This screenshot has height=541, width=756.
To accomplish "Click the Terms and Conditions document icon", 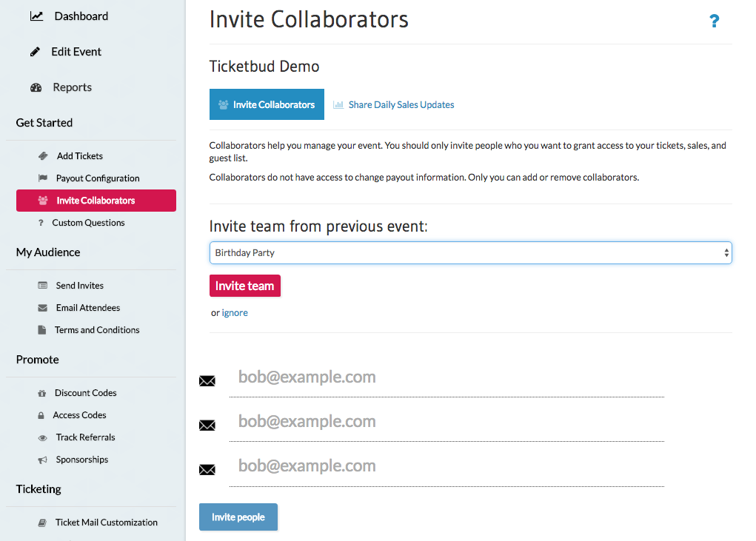I will 42,329.
